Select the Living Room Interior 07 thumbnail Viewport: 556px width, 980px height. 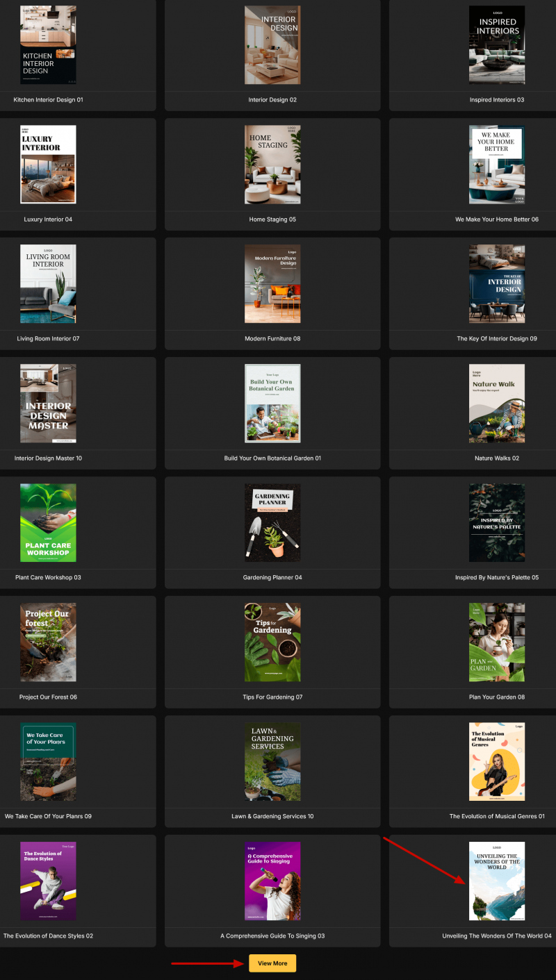48,284
